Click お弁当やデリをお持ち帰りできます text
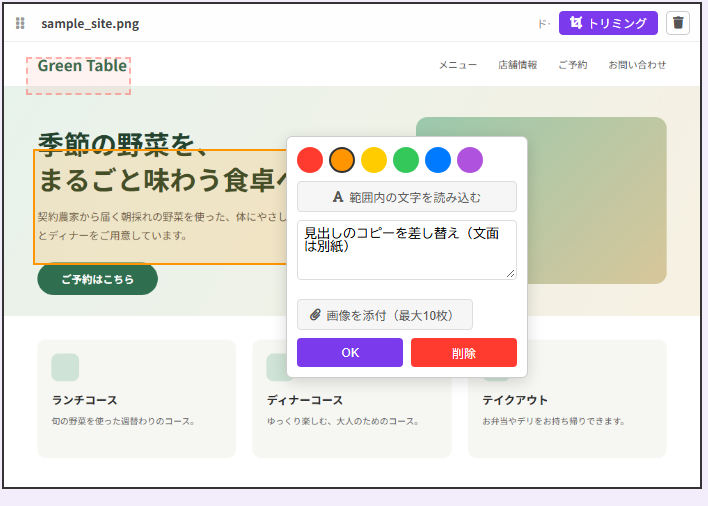The height and width of the screenshot is (506, 708). [x=554, y=421]
